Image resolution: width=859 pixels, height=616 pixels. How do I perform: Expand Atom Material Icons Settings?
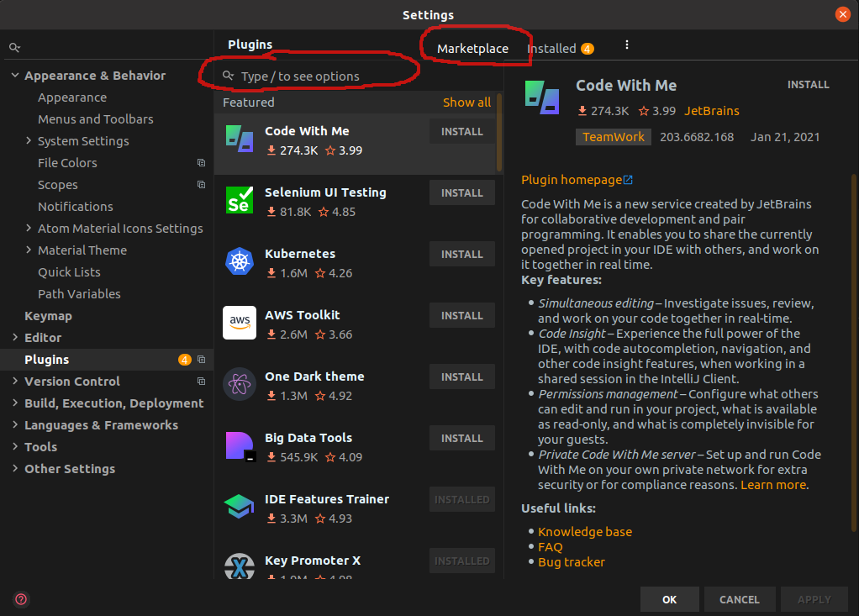(29, 228)
